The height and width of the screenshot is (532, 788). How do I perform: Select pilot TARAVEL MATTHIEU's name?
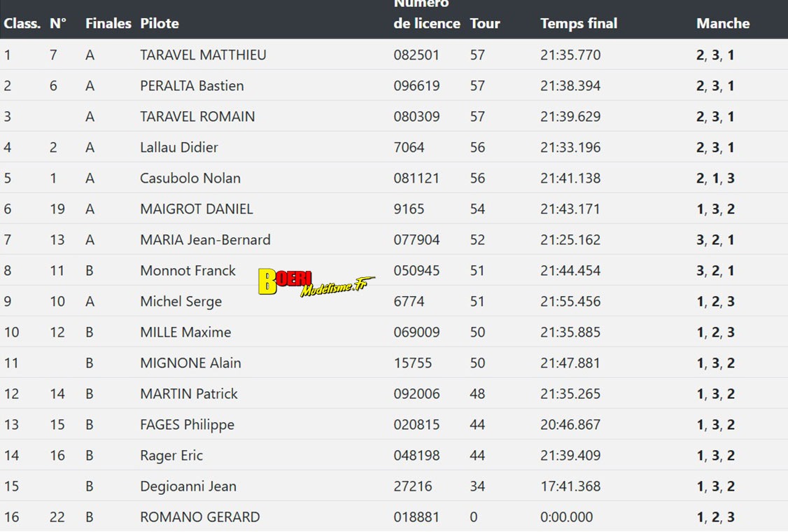click(203, 55)
